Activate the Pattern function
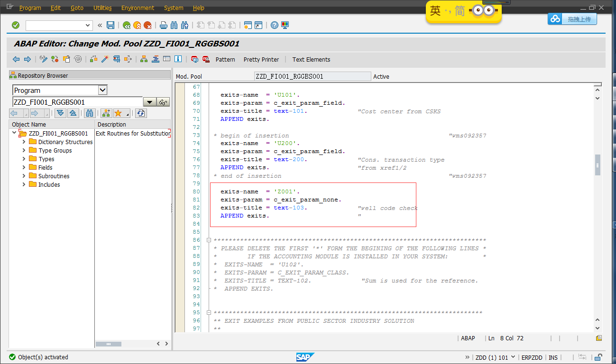 [225, 59]
